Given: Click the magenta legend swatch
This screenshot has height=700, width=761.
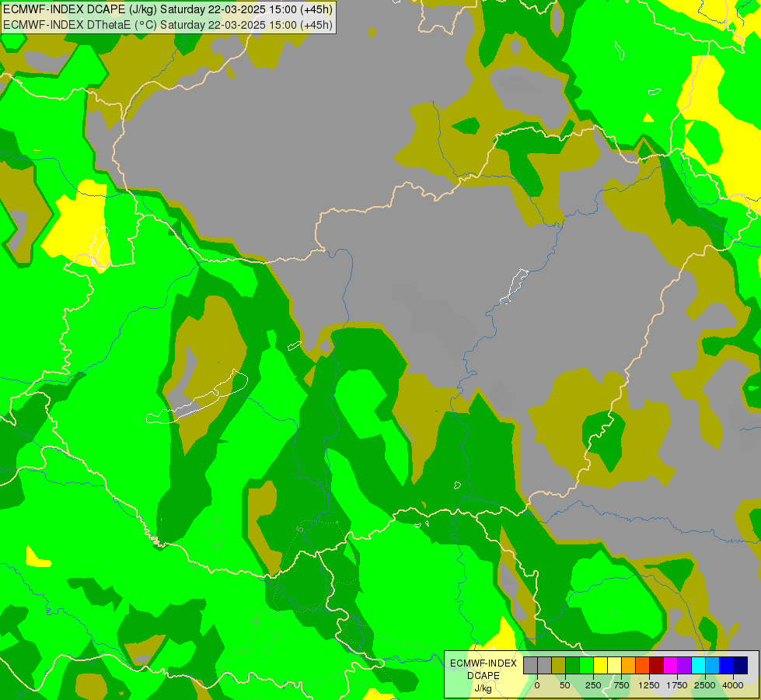Looking at the screenshot, I should click(670, 665).
